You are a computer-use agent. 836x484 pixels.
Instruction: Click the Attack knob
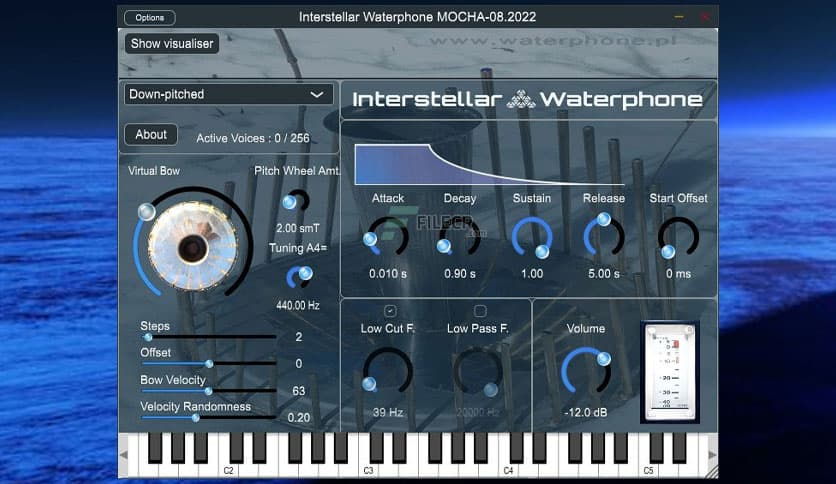pos(388,237)
